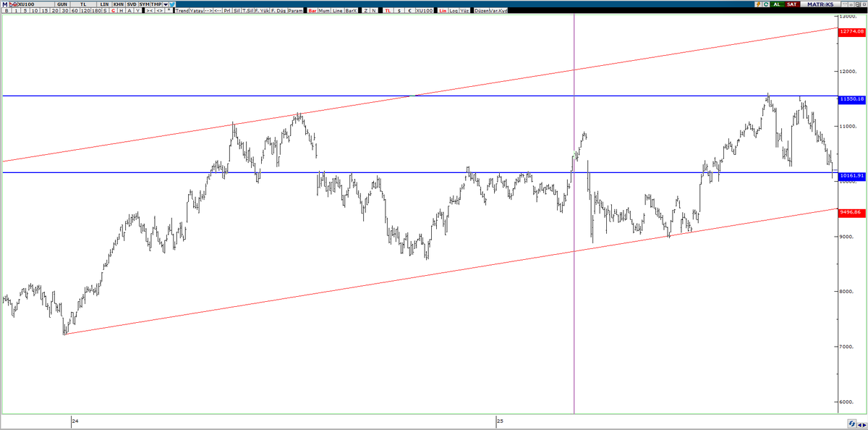868x430 pixels.
Task: Click the XU100 relative button in second toolbar row
Action: [425, 11]
